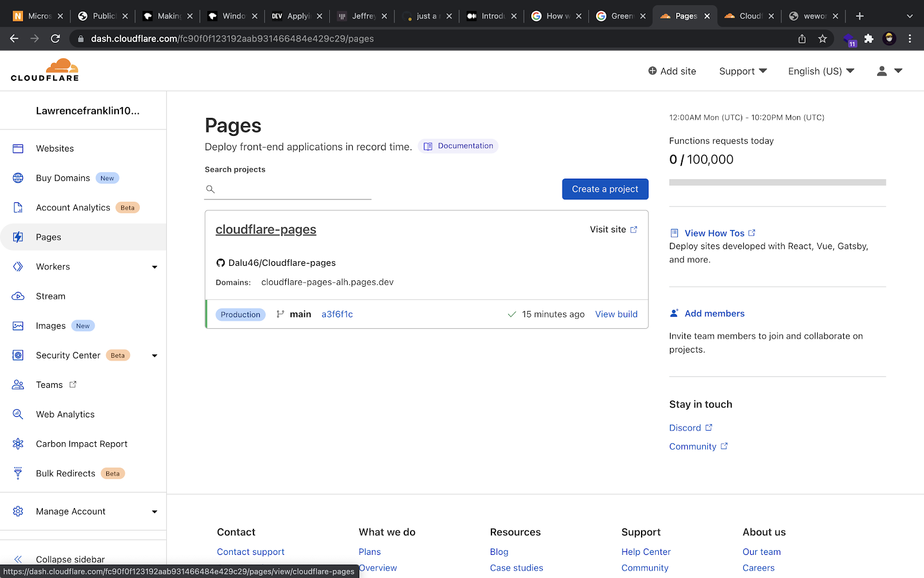Bookmark this page with the star icon
Image resolution: width=924 pixels, height=578 pixels.
(822, 39)
